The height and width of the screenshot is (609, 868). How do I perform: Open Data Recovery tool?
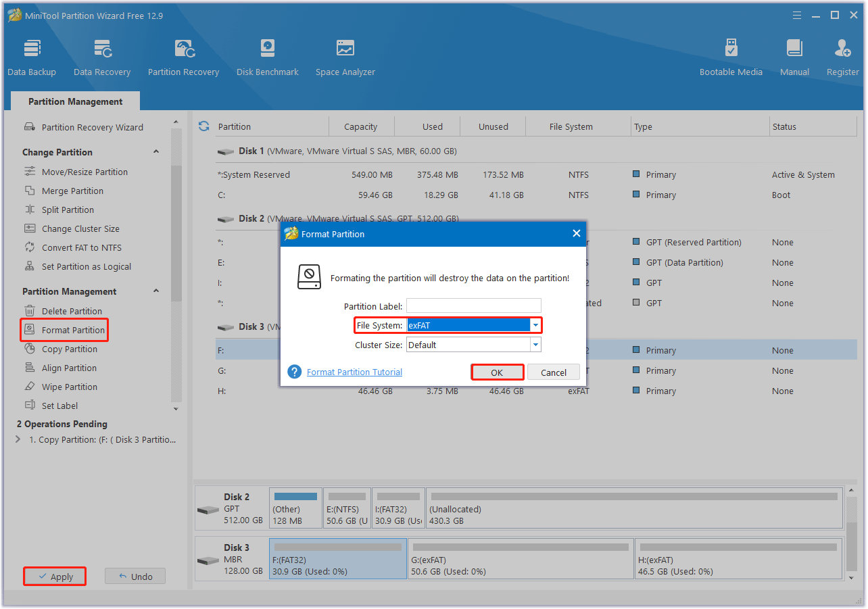102,58
